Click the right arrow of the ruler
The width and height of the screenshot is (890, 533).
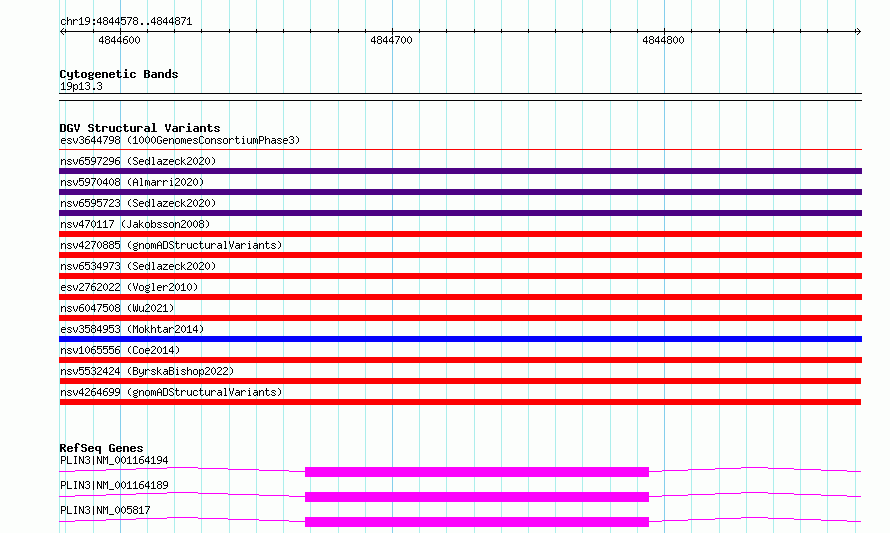pyautogui.click(x=858, y=32)
